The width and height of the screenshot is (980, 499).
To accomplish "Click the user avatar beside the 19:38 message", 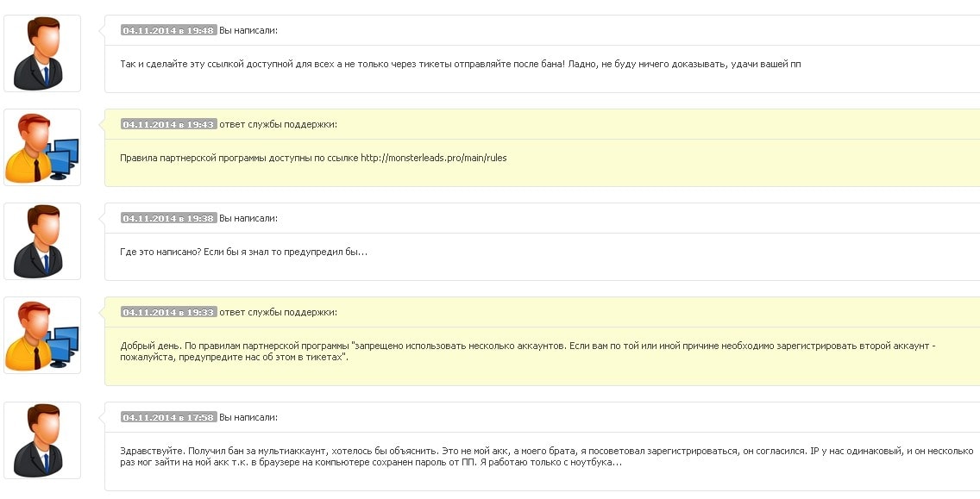I will click(42, 241).
